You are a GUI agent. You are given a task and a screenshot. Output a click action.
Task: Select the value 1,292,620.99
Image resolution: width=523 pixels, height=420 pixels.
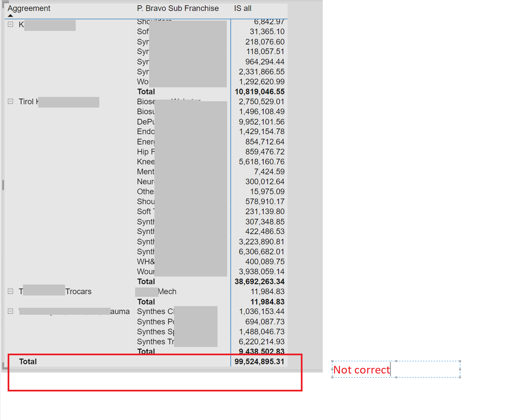click(x=262, y=82)
